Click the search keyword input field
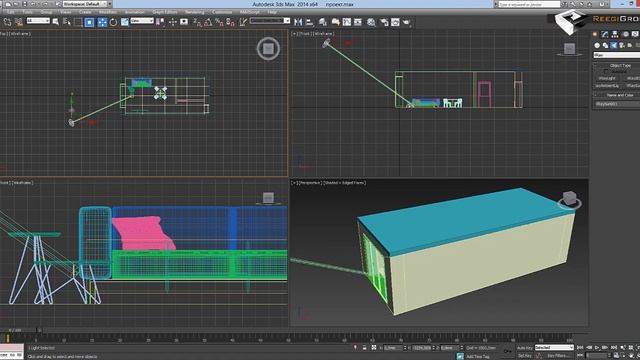The width and height of the screenshot is (640, 360). (529, 4)
